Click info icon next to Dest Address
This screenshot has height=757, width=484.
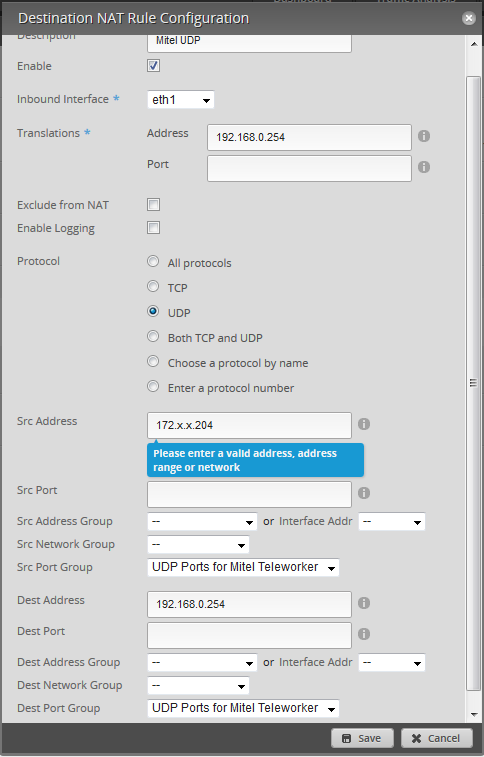364,603
